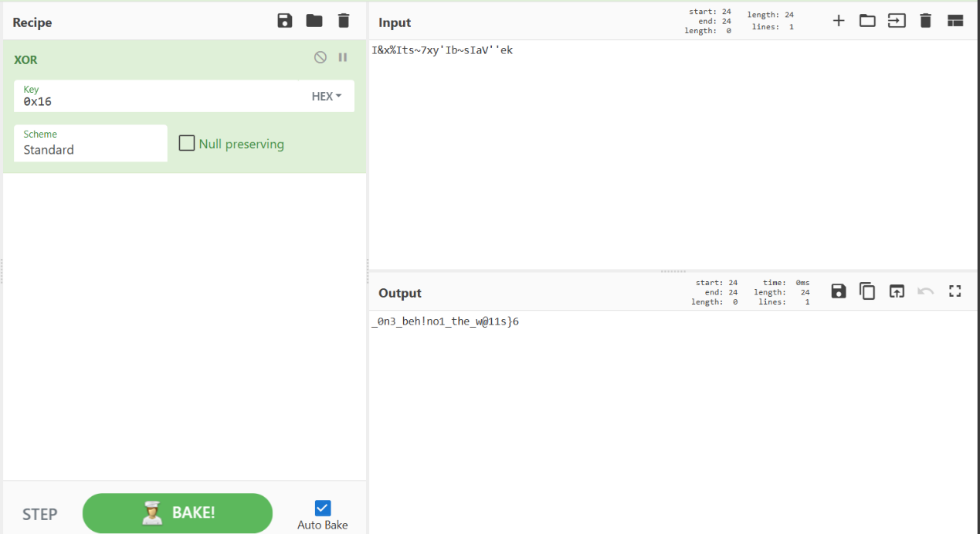Clear input and output
The height and width of the screenshot is (534, 980).
[x=926, y=21]
